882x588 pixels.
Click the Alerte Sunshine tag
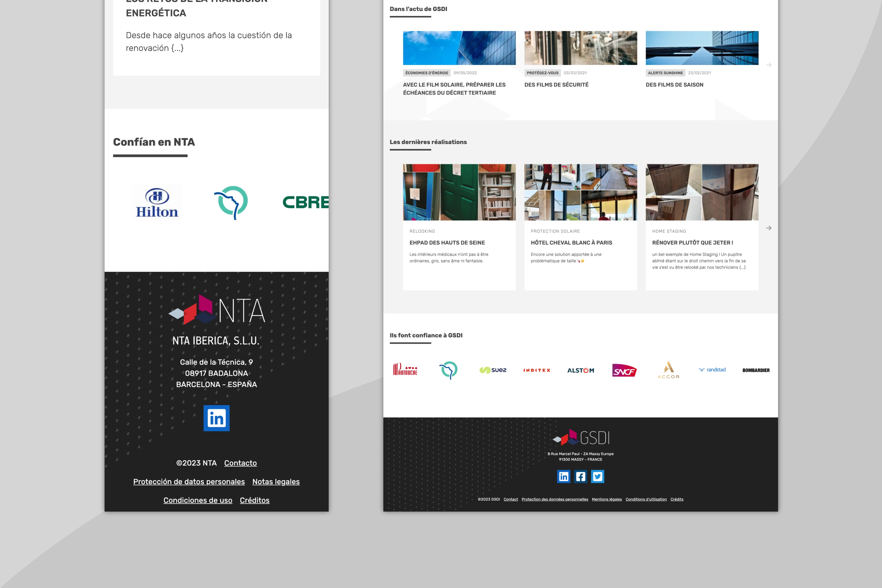[x=665, y=73]
